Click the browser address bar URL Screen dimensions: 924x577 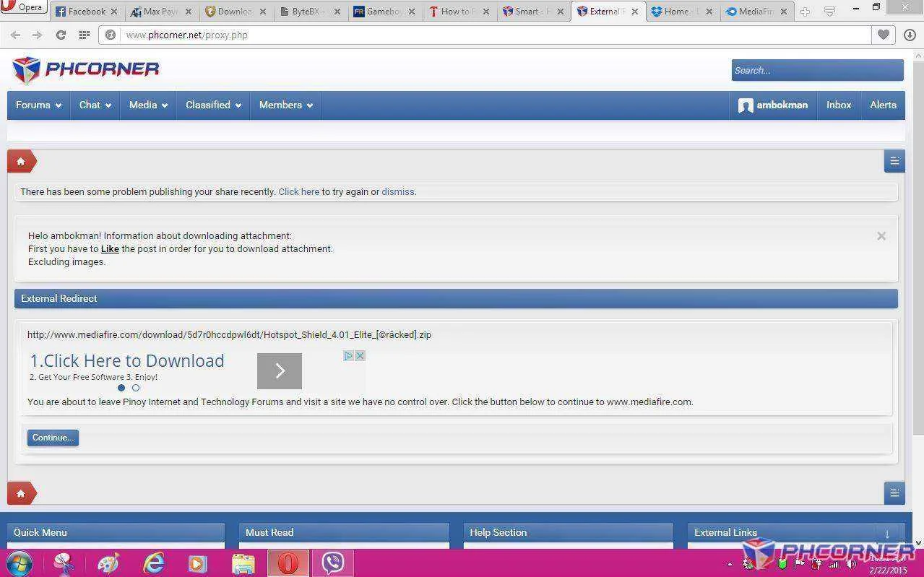click(x=186, y=35)
